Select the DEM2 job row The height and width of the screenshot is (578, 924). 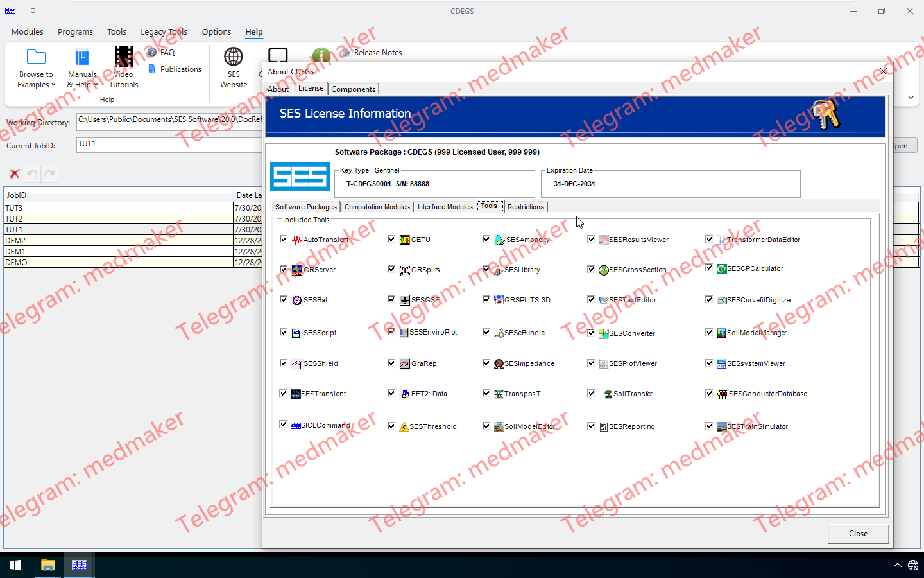click(x=133, y=241)
